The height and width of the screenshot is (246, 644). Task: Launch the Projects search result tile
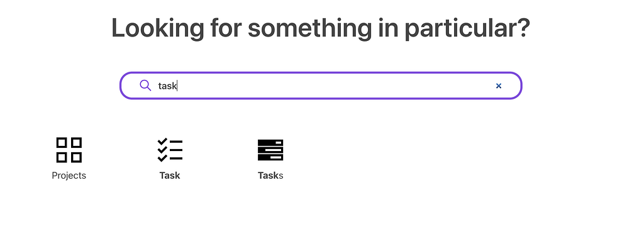click(x=69, y=159)
